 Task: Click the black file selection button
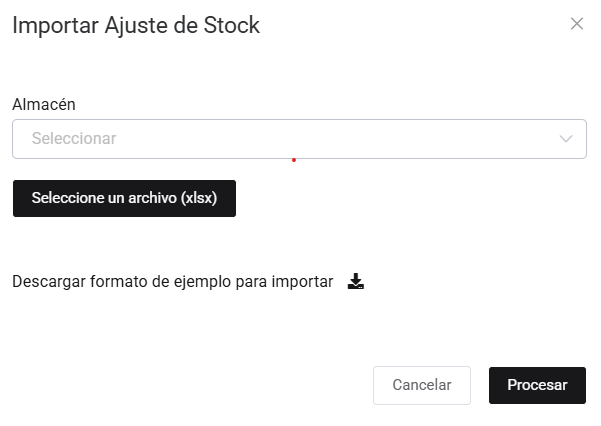pyautogui.click(x=124, y=198)
